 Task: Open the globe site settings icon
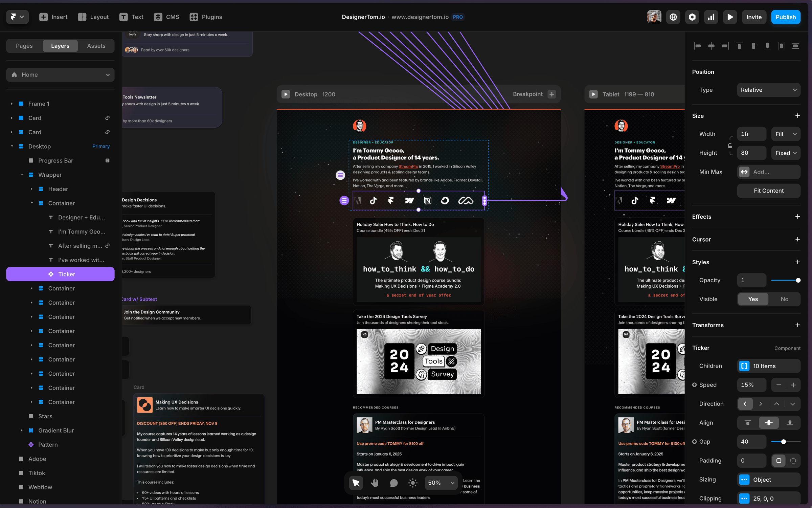click(x=673, y=17)
